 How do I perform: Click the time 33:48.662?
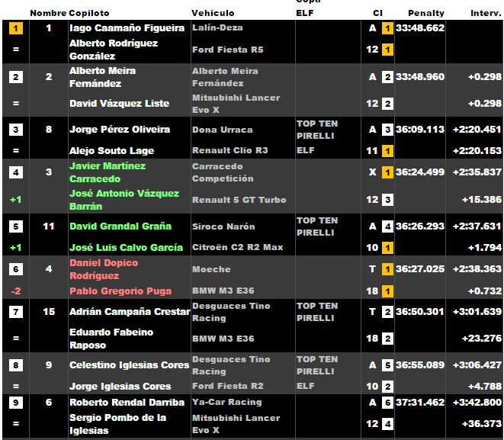coord(420,28)
